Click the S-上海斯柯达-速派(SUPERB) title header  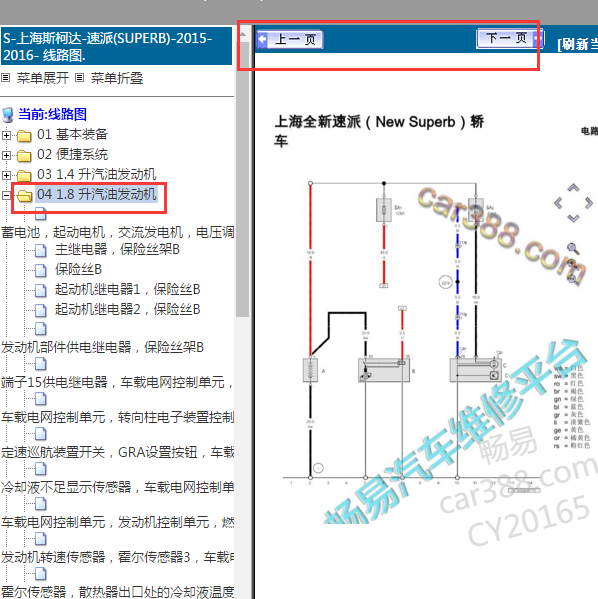[116, 46]
